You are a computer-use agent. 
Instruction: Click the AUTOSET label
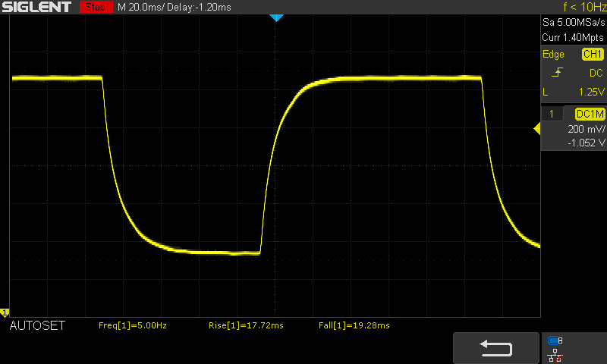(x=37, y=326)
